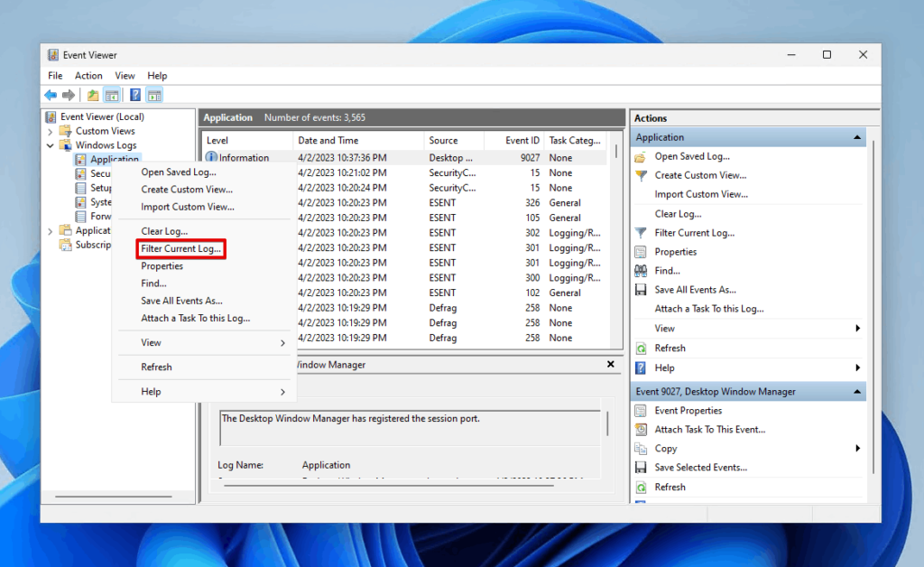
Task: Click the Attach Task To This Event clock icon
Action: [x=642, y=428]
